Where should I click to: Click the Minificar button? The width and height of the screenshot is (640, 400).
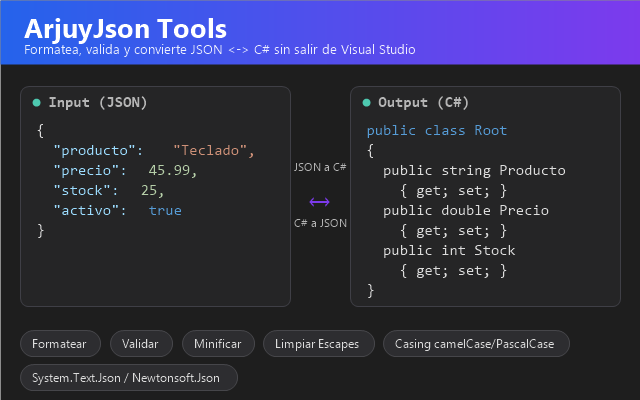point(218,344)
